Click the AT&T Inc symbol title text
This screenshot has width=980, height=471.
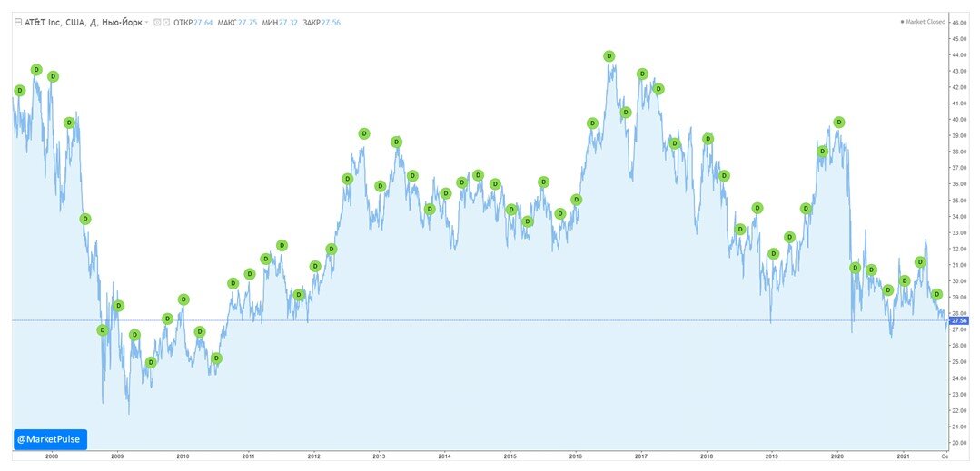click(43, 22)
